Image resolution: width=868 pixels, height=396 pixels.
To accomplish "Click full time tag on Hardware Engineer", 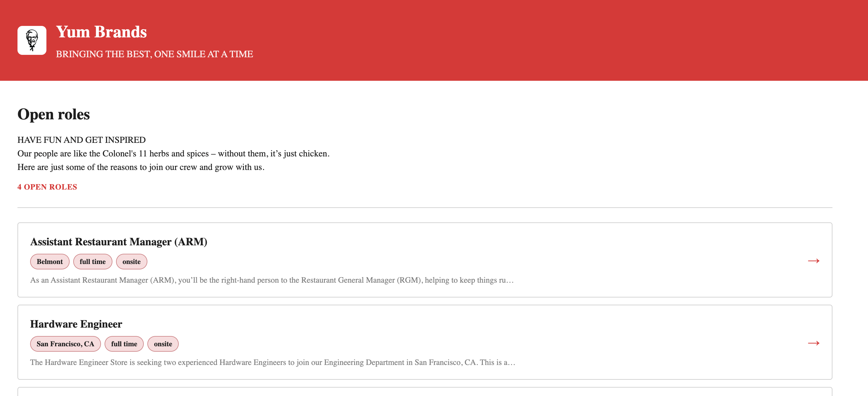I will coord(124,344).
